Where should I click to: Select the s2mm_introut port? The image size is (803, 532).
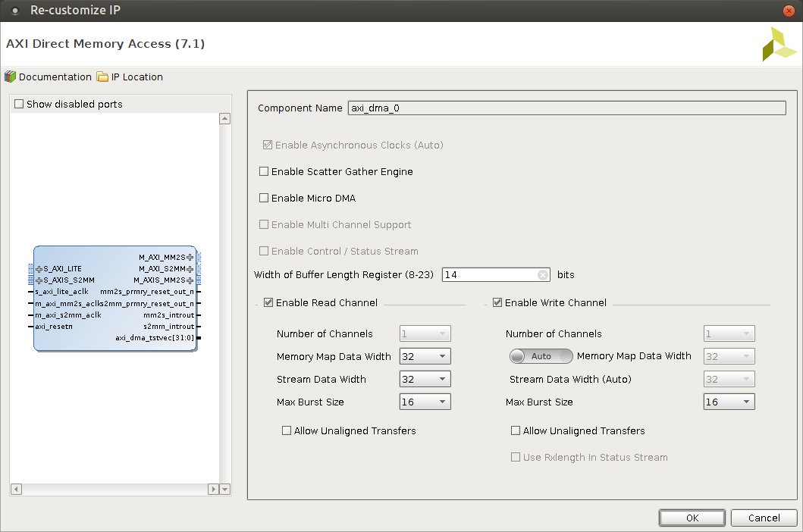coord(168,326)
